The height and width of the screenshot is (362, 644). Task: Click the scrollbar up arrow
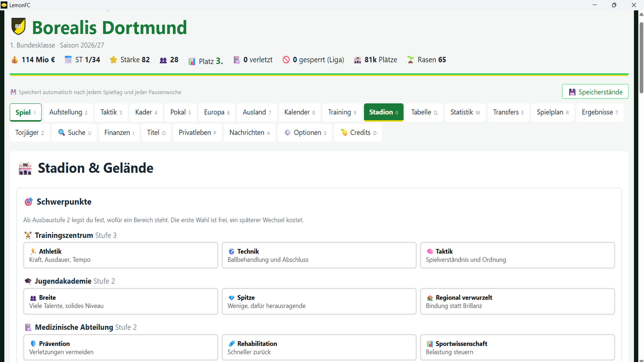[x=641, y=14]
